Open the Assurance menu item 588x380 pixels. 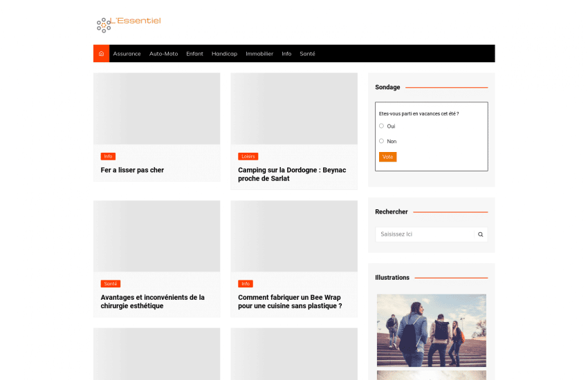[127, 53]
